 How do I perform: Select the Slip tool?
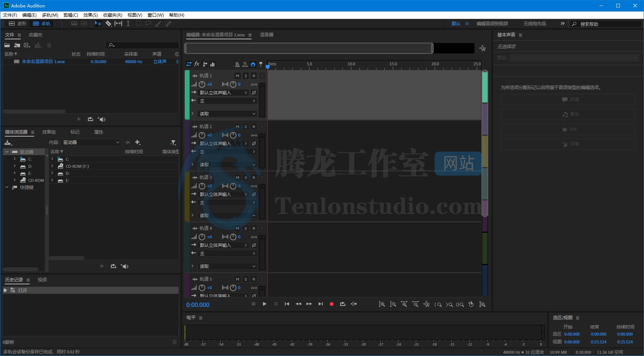coord(118,23)
